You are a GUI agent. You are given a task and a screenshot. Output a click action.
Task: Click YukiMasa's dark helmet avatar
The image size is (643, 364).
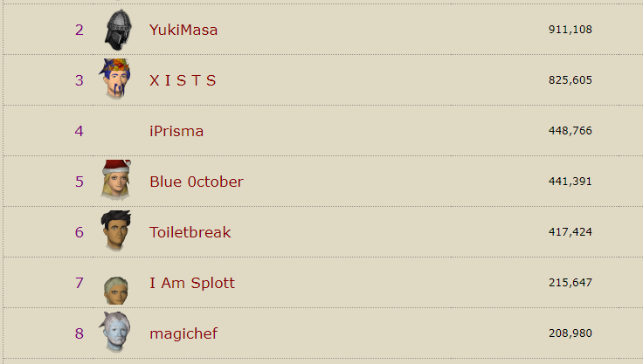[117, 31]
